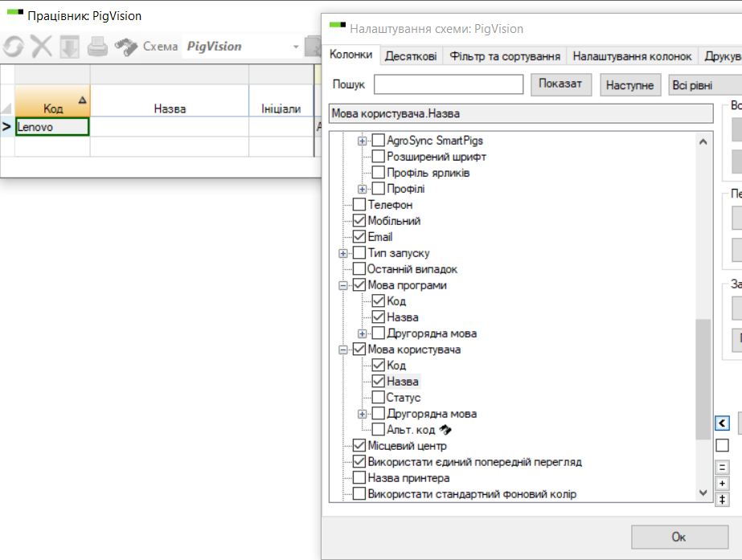
Task: Click the tree scrollbar down arrow
Action: [x=703, y=493]
